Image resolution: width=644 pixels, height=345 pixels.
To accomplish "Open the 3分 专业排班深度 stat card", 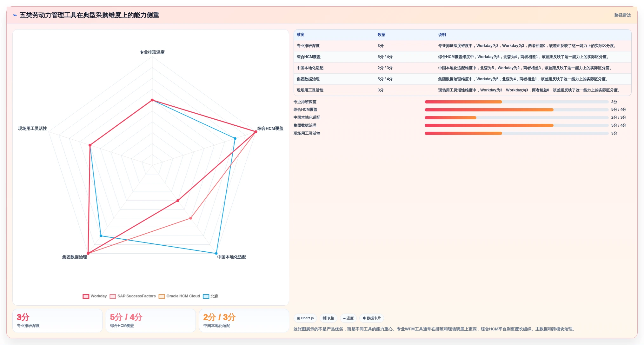I will (57, 321).
